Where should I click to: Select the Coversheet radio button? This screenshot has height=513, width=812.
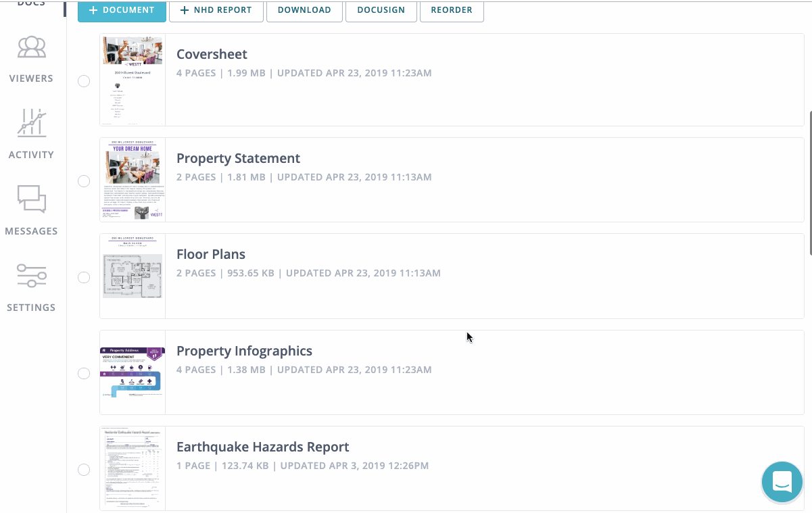84,81
